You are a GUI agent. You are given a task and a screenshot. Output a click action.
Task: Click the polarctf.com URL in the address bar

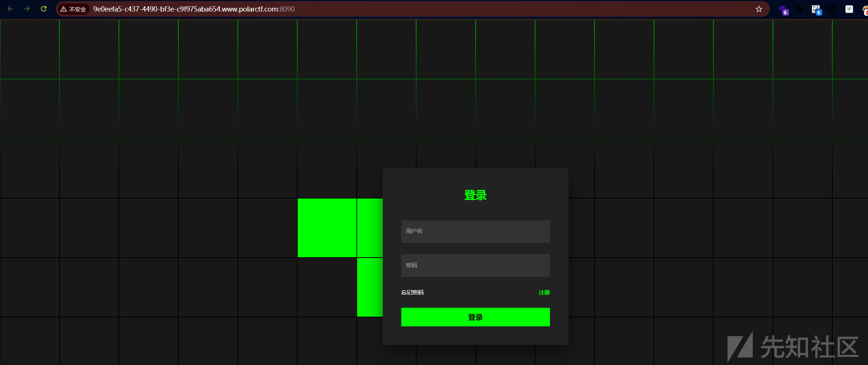pos(194,9)
